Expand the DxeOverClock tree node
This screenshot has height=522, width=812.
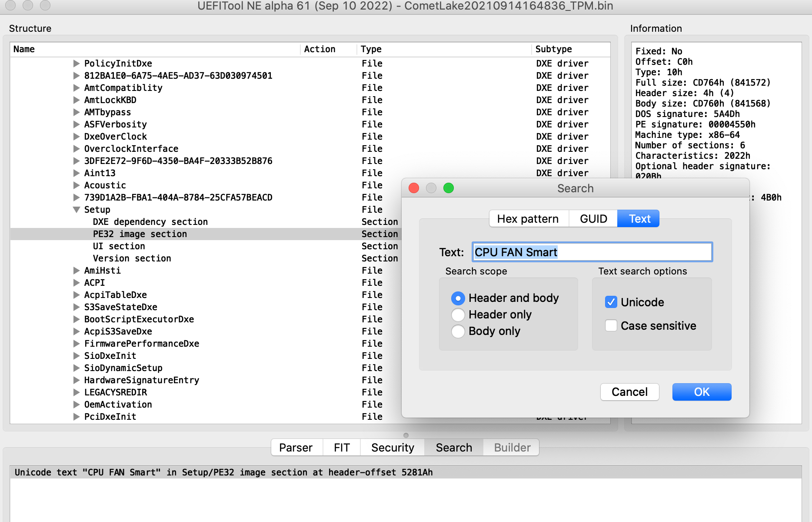[77, 137]
